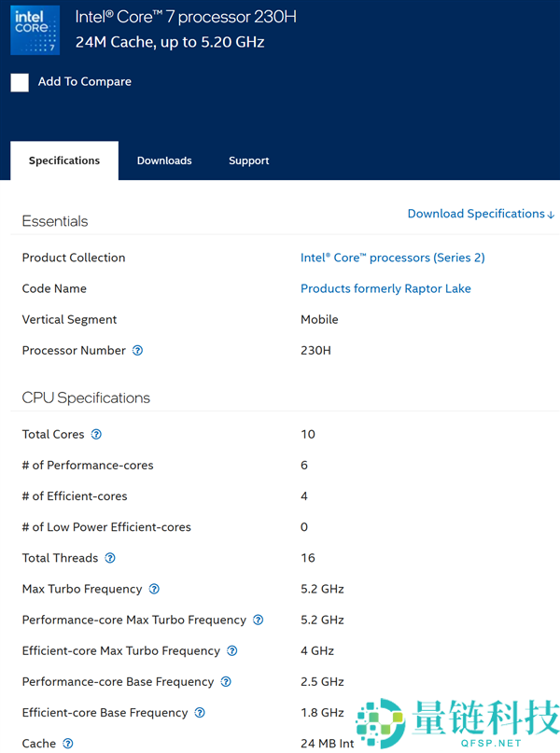Open Intel Core processors (Series 2) link
The width and height of the screenshot is (560, 753).
[x=392, y=258]
